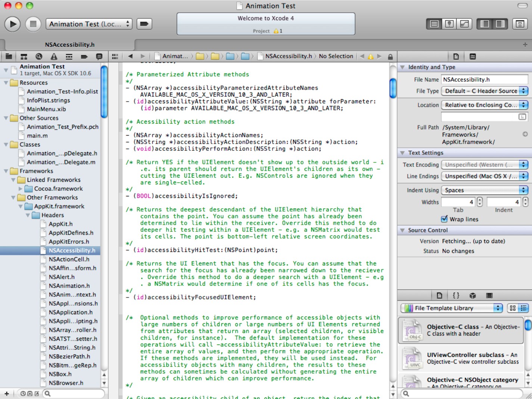
Task: Click the NSAccessibility.h breadcrumb item
Action: coord(285,56)
